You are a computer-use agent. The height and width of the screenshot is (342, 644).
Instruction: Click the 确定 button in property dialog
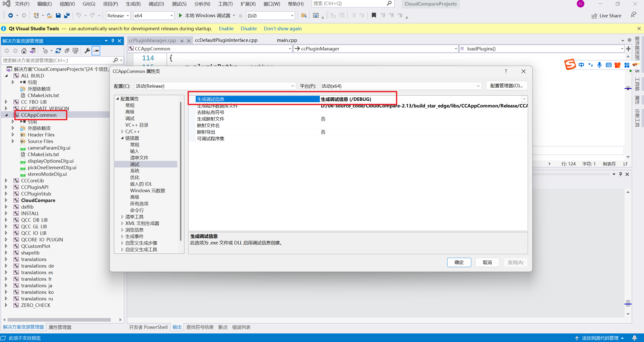[459, 262]
